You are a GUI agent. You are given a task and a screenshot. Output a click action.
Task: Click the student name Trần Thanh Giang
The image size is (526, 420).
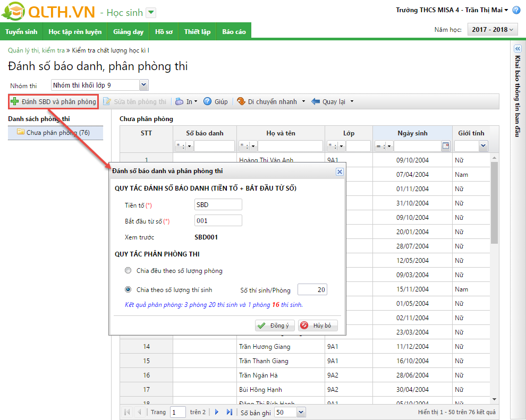click(264, 361)
